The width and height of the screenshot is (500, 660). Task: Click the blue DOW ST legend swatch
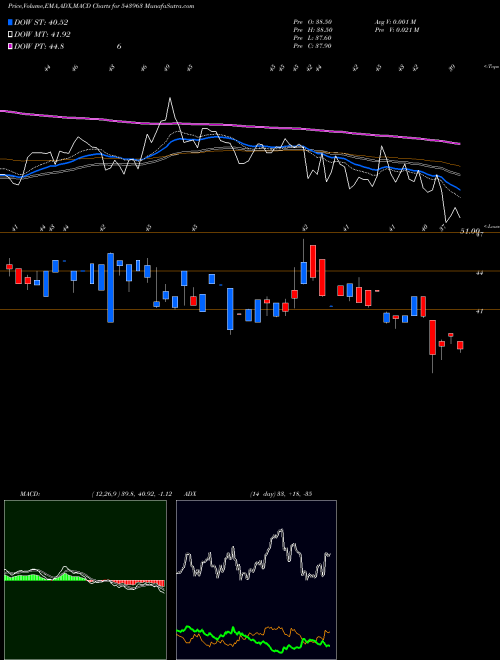coord(11,23)
